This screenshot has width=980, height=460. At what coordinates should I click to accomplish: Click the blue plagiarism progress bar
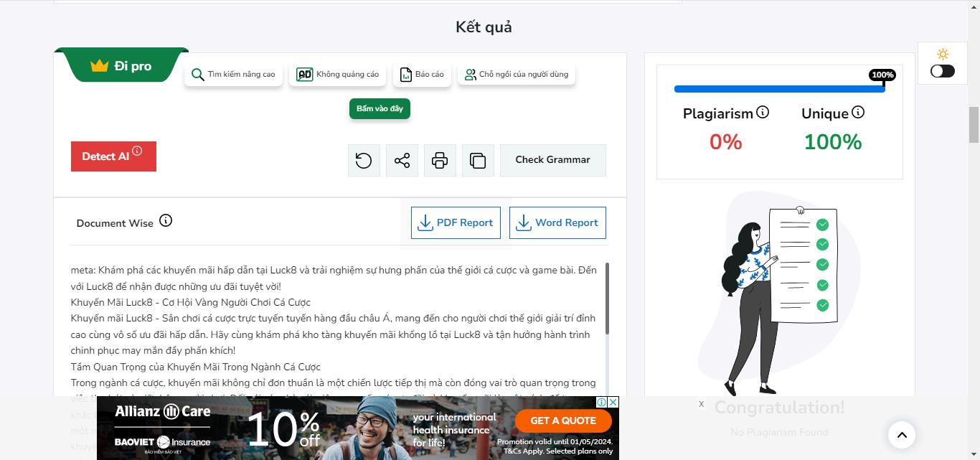pos(780,89)
